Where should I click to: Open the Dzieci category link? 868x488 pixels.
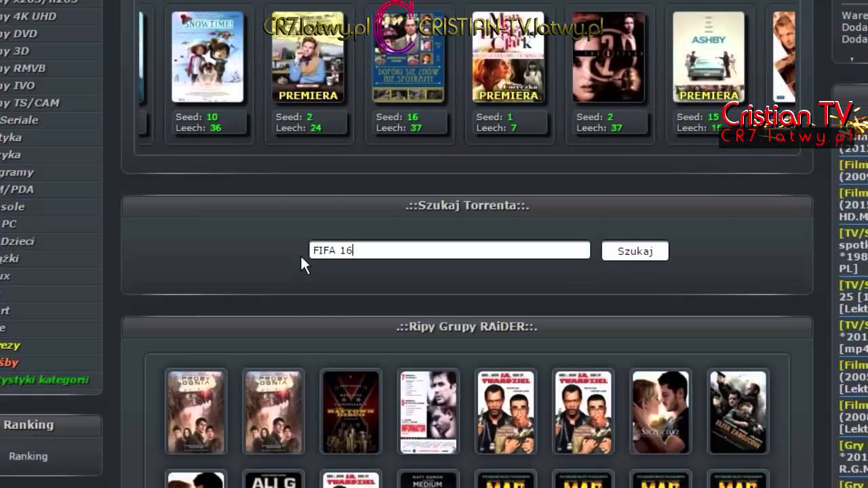click(18, 241)
